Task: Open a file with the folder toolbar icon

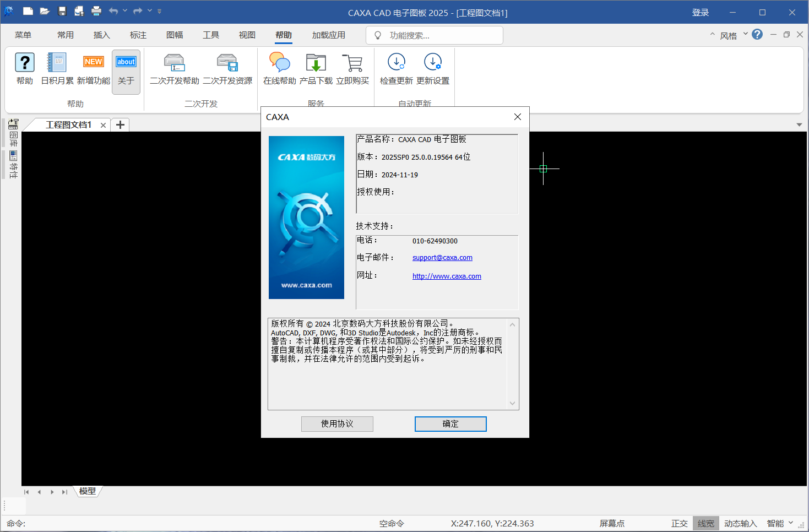Action: 45,11
